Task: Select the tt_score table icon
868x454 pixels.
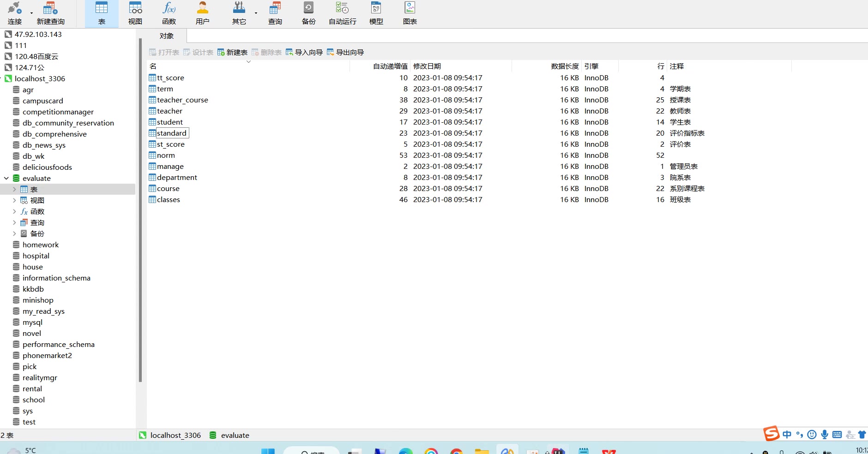Action: point(152,78)
